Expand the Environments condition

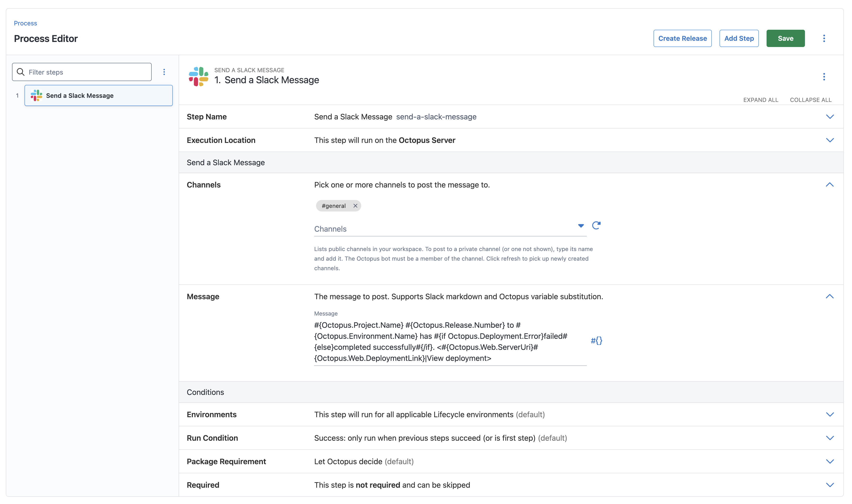pos(830,415)
